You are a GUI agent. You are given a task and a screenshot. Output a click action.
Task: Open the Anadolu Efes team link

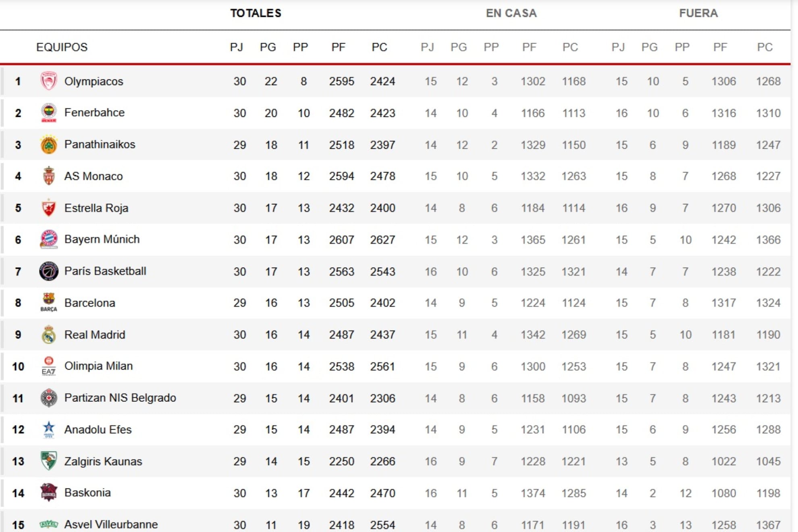(x=98, y=430)
